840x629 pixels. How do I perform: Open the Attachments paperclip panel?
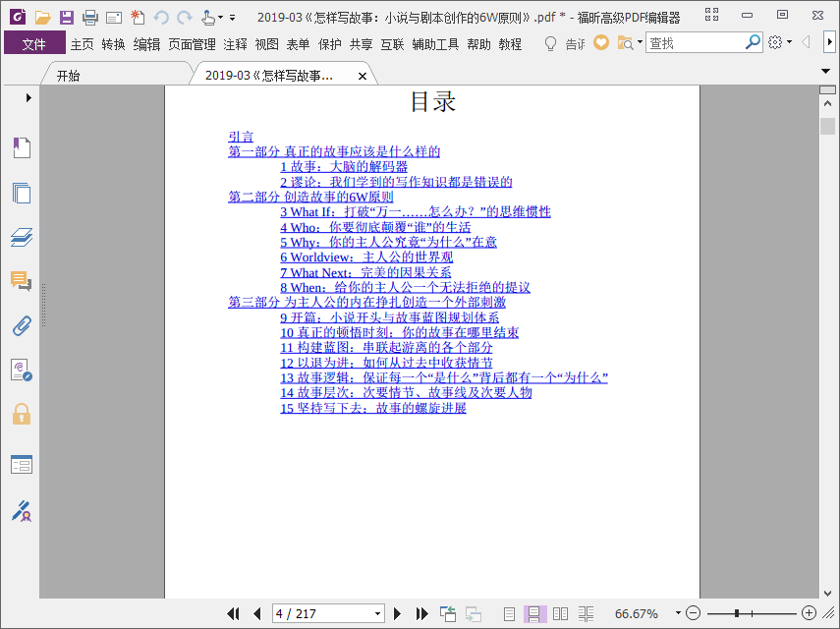point(22,325)
